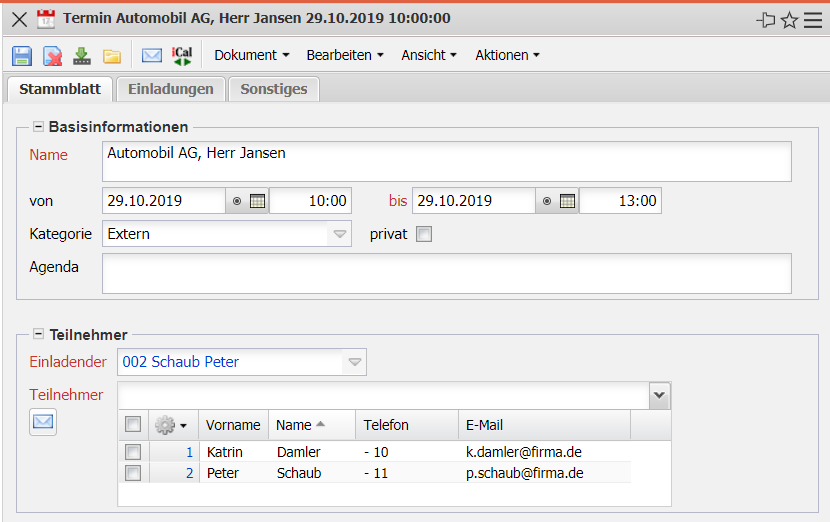Click the envelope icon below Teilnehmer label

point(43,422)
